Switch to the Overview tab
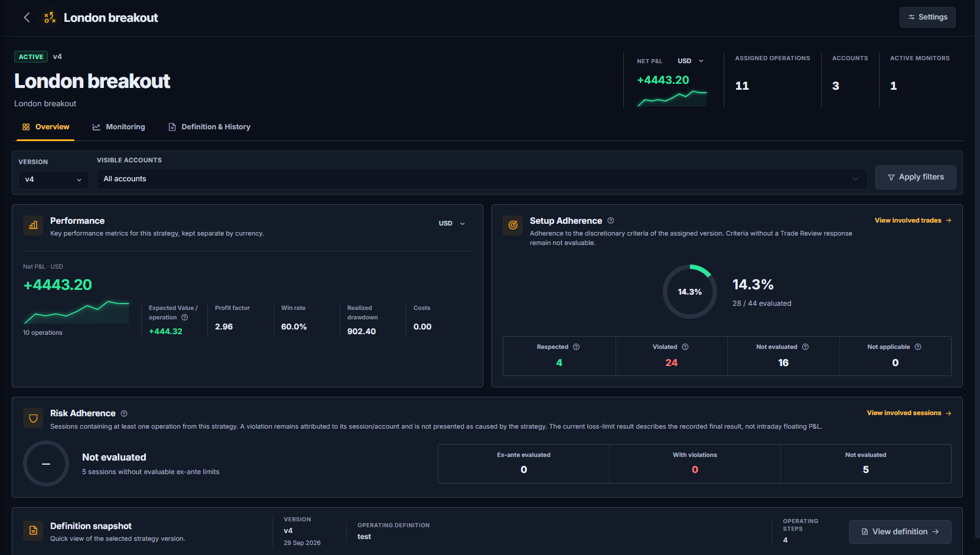 tap(45, 127)
